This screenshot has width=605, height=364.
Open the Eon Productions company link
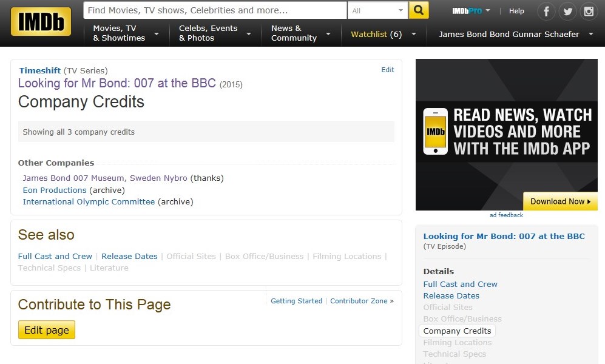pyautogui.click(x=55, y=190)
